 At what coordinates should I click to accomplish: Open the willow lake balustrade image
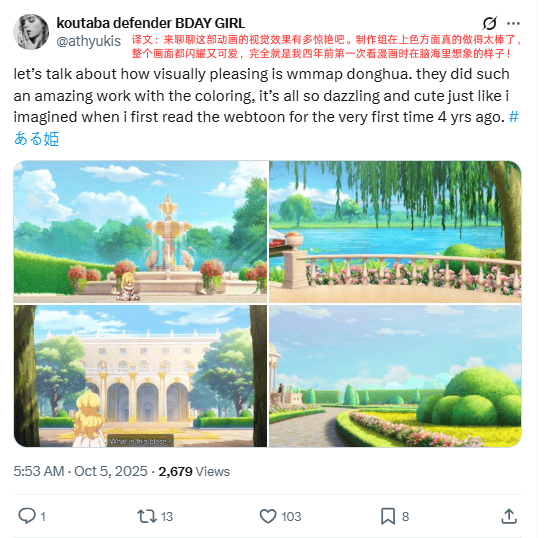(x=395, y=232)
